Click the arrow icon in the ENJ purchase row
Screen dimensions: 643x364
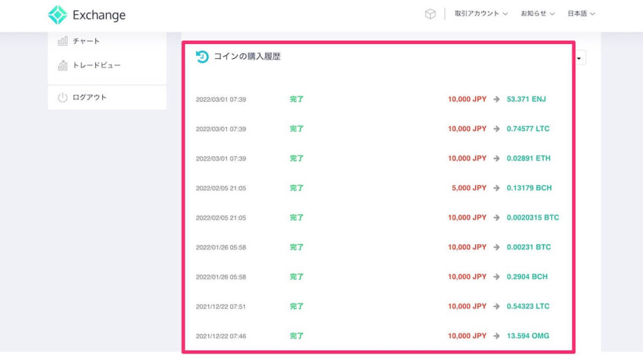click(x=497, y=99)
